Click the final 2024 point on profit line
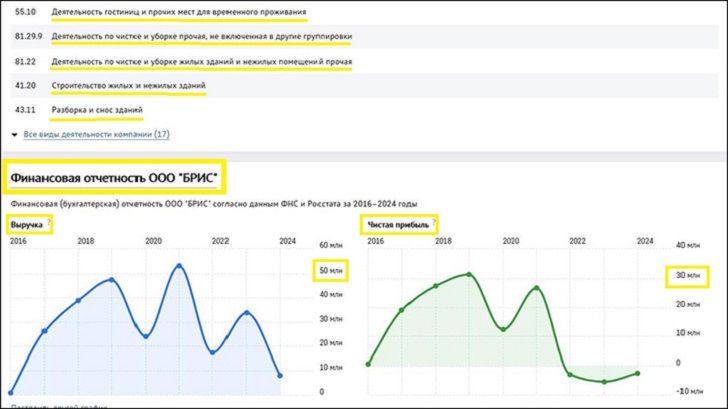The width and height of the screenshot is (728, 409). (x=637, y=373)
